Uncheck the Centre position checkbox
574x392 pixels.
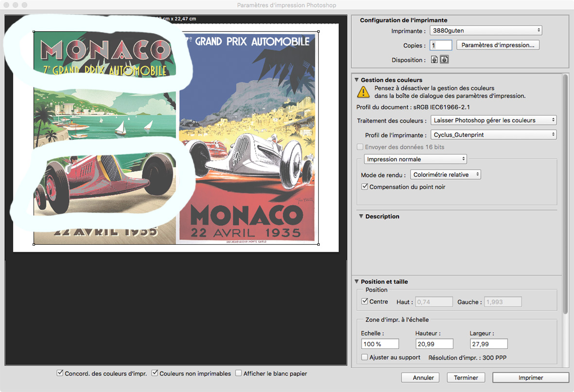tap(365, 302)
